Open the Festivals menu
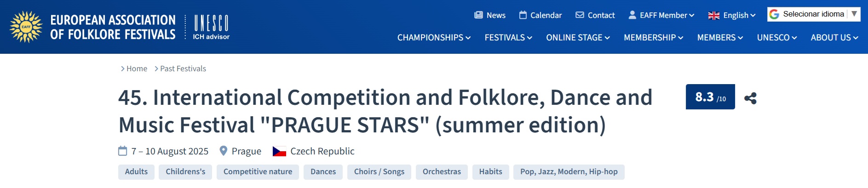Screen dimensions: 868x188 [508, 38]
